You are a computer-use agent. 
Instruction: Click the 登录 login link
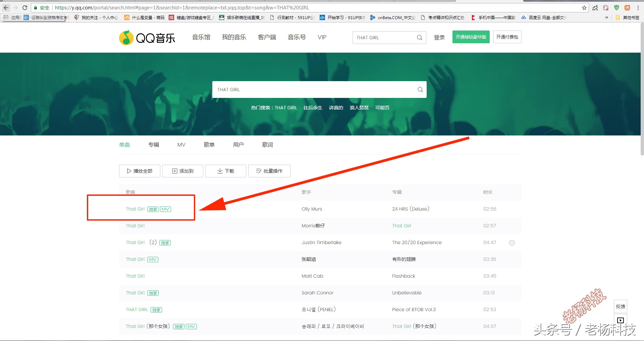click(439, 37)
